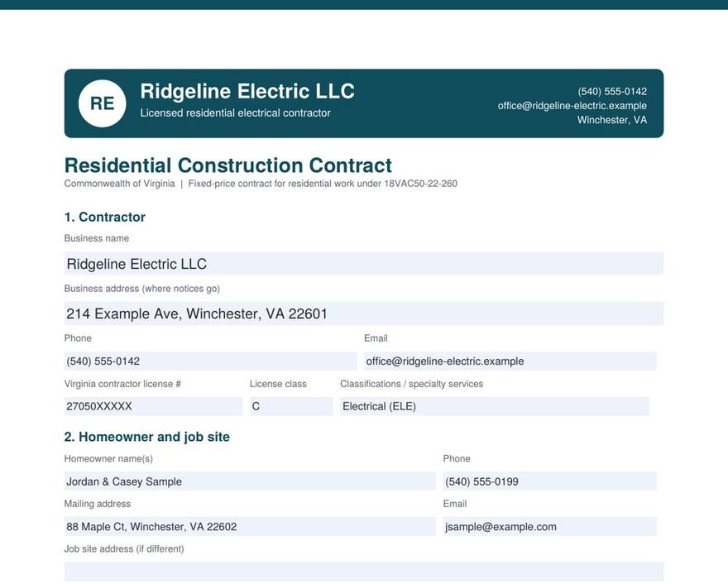Click the RE logo circle
The image size is (728, 584).
tap(102, 103)
